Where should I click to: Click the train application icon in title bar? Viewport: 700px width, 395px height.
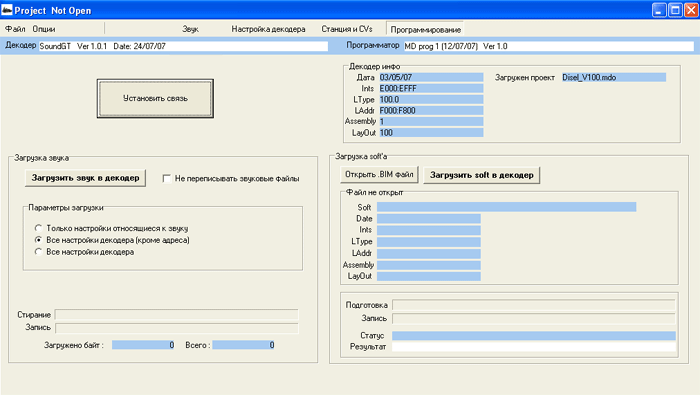[x=7, y=10]
